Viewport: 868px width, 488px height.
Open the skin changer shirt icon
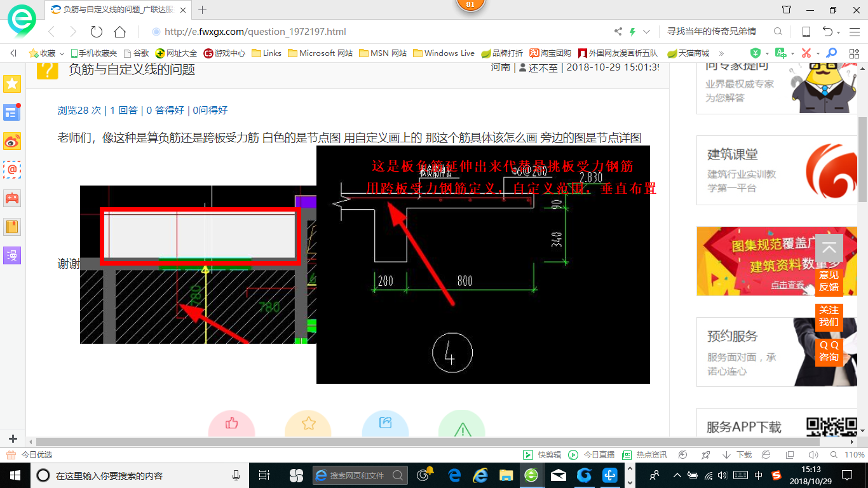[787, 10]
